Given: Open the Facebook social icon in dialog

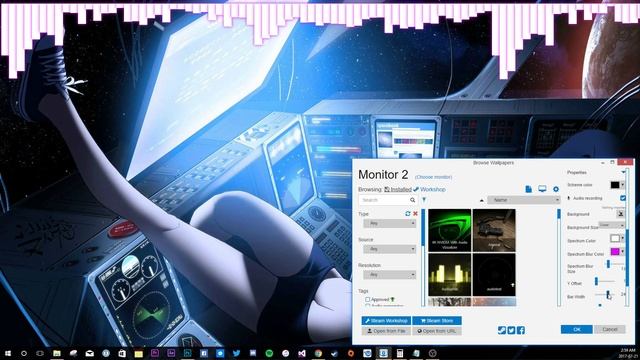Looking at the screenshot, I should point(521,330).
